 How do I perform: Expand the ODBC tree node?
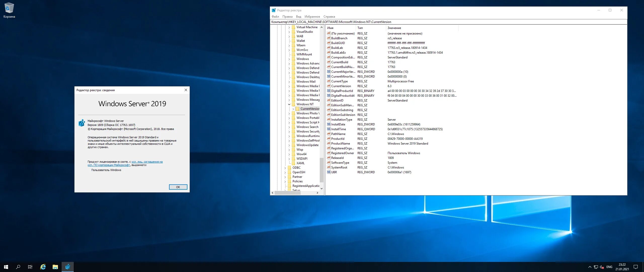click(x=285, y=168)
